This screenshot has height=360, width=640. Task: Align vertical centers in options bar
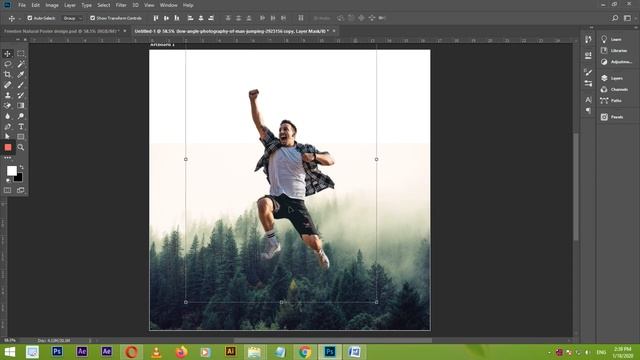click(167, 18)
